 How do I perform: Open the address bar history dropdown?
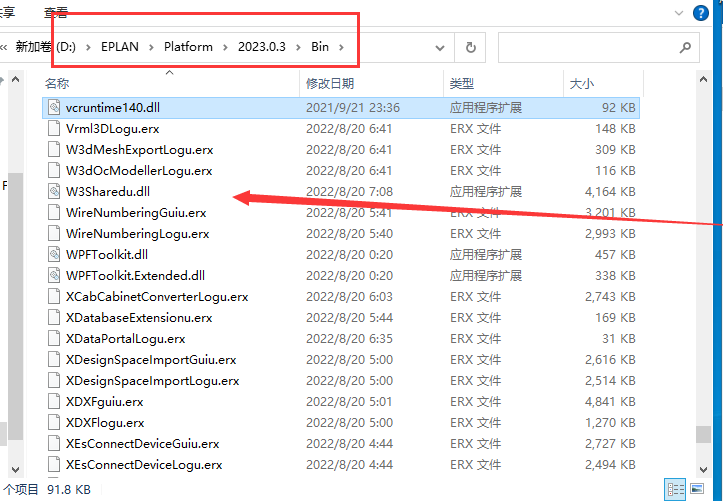[440, 47]
